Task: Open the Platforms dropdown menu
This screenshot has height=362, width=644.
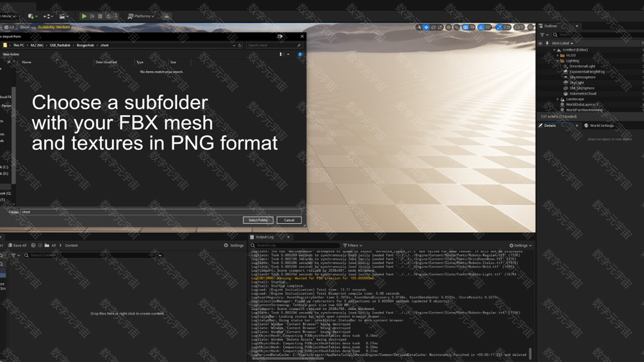Action: [141, 16]
